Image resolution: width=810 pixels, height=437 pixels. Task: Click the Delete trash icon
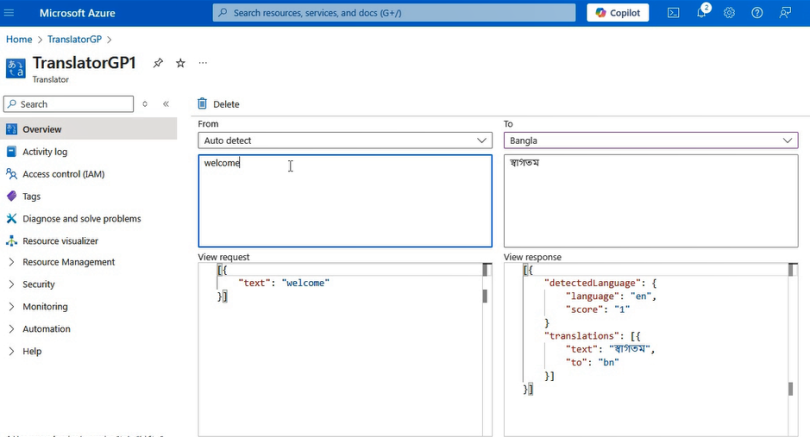202,104
